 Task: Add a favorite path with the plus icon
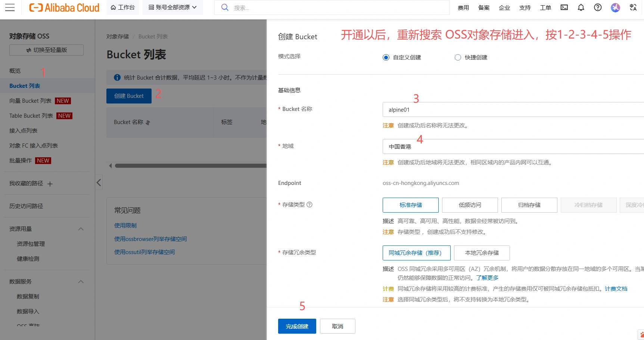coord(50,184)
